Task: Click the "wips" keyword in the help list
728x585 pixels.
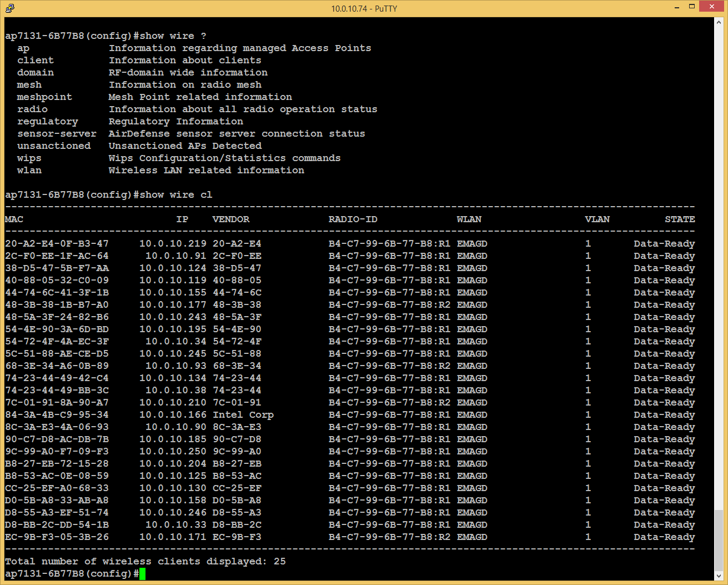Action: click(x=29, y=158)
